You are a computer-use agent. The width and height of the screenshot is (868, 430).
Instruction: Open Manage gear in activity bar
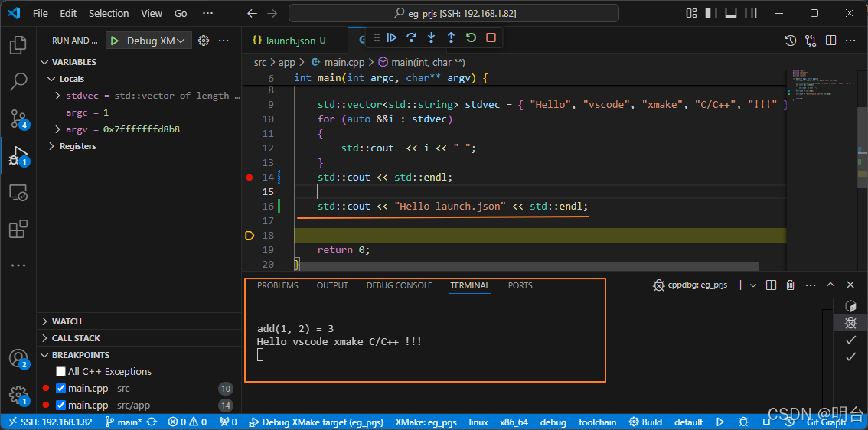click(x=18, y=395)
